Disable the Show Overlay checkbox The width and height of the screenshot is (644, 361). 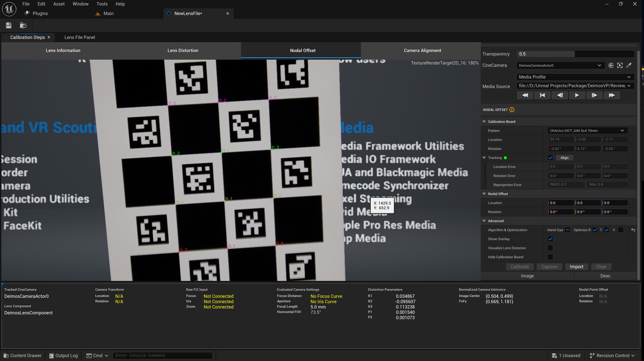point(550,239)
